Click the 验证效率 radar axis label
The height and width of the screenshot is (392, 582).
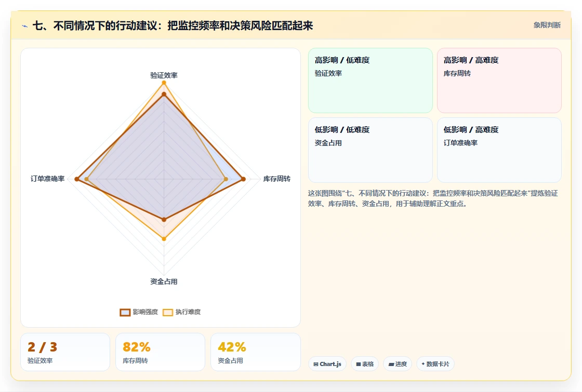(164, 75)
